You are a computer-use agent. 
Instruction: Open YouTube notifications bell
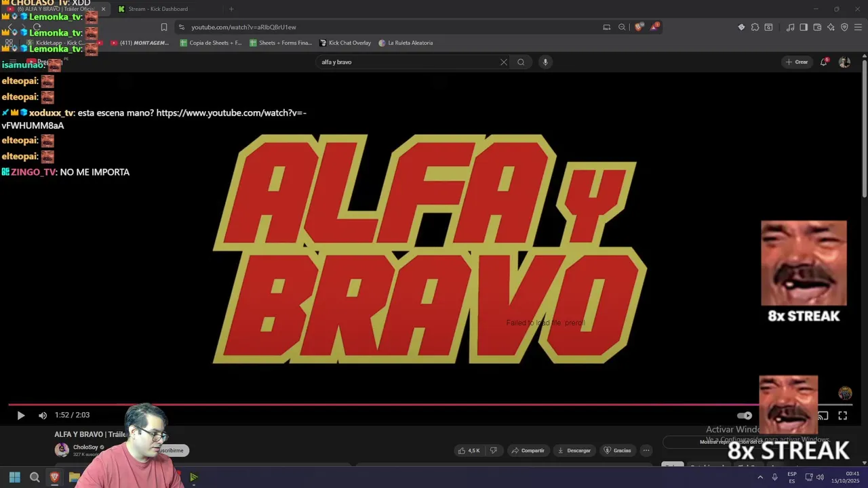click(x=824, y=62)
